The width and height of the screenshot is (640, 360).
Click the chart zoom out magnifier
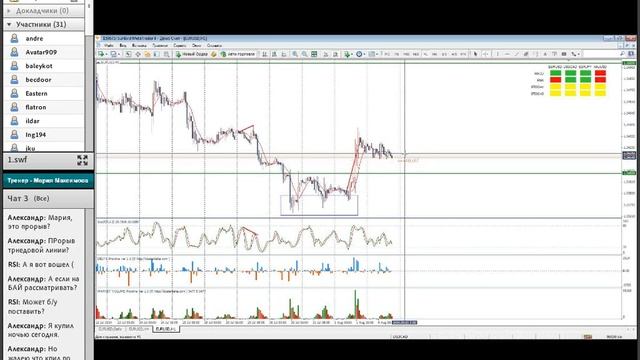[304, 54]
